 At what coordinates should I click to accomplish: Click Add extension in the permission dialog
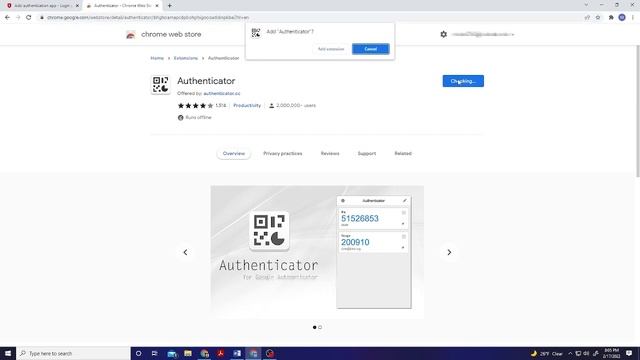click(x=331, y=49)
